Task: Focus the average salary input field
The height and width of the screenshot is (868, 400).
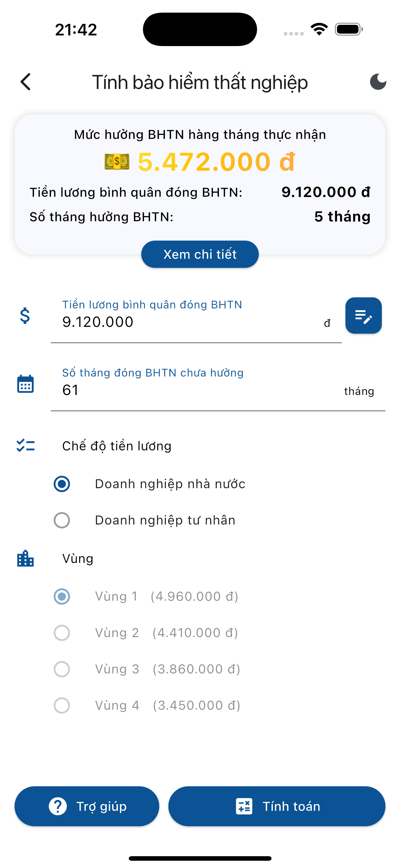Action: click(x=189, y=322)
